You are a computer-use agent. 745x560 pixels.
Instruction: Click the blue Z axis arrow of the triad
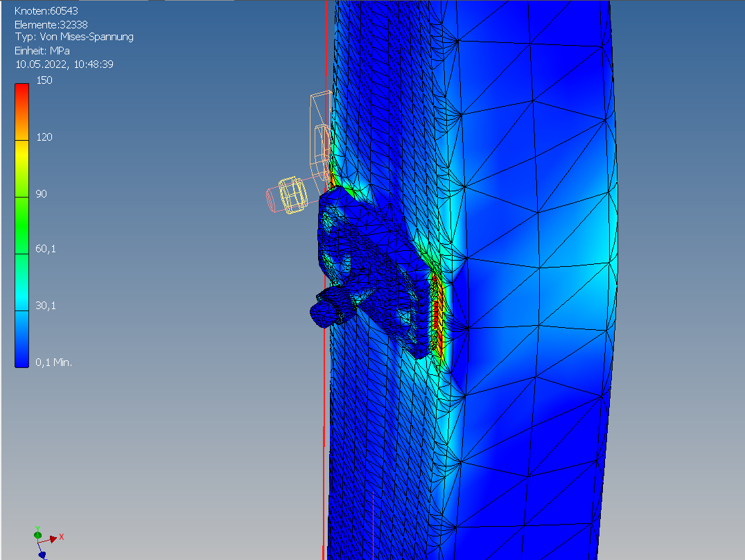click(41, 554)
